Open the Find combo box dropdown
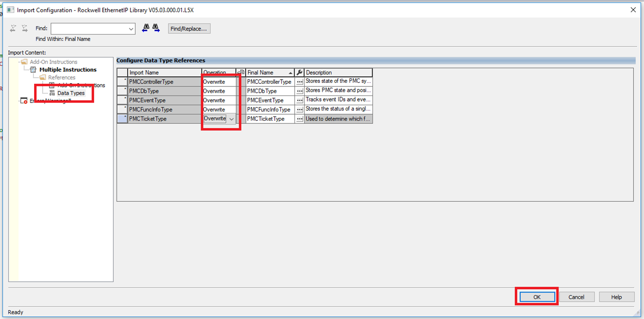 (x=130, y=28)
